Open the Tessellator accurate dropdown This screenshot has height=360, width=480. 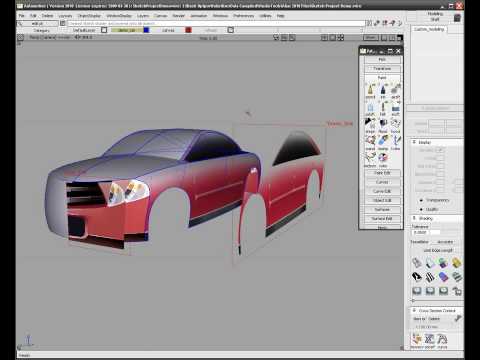coord(445,242)
